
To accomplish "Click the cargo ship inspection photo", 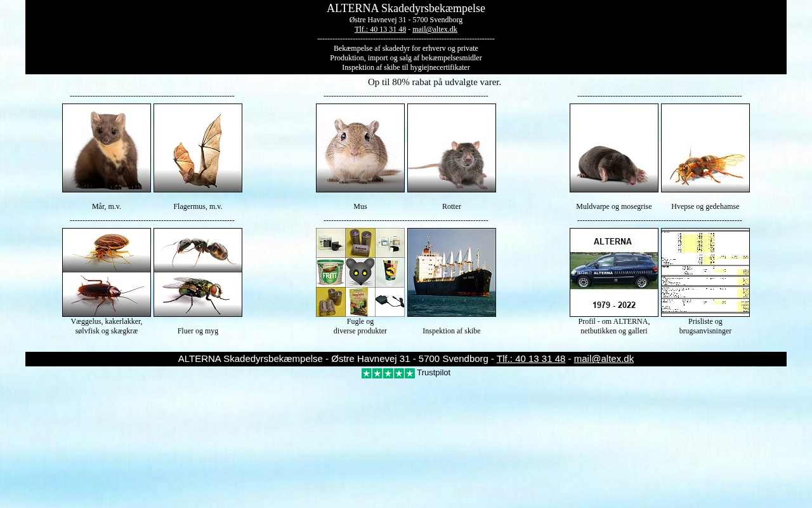I will [x=452, y=272].
